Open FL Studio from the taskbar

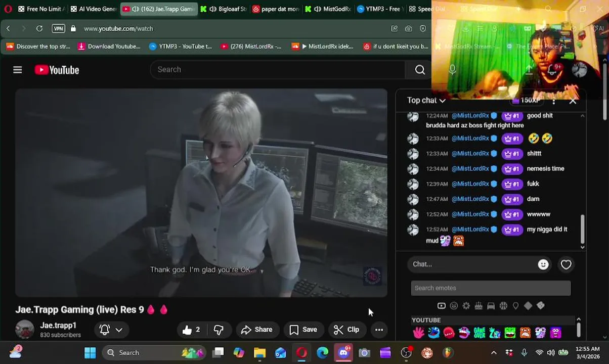(x=448, y=352)
